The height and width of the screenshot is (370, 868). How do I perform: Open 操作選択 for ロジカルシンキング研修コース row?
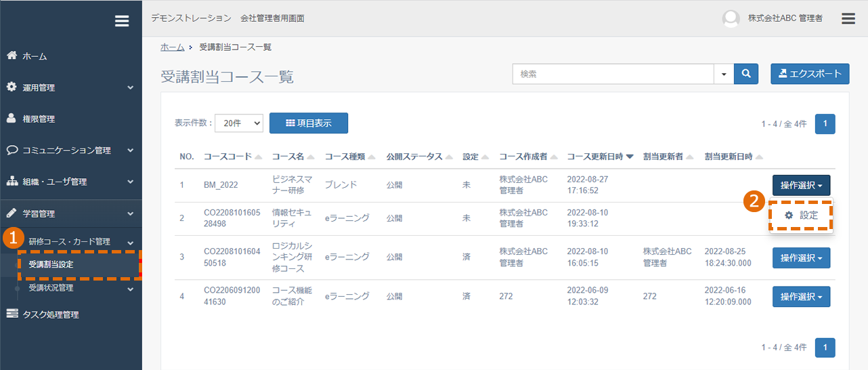coord(801,258)
